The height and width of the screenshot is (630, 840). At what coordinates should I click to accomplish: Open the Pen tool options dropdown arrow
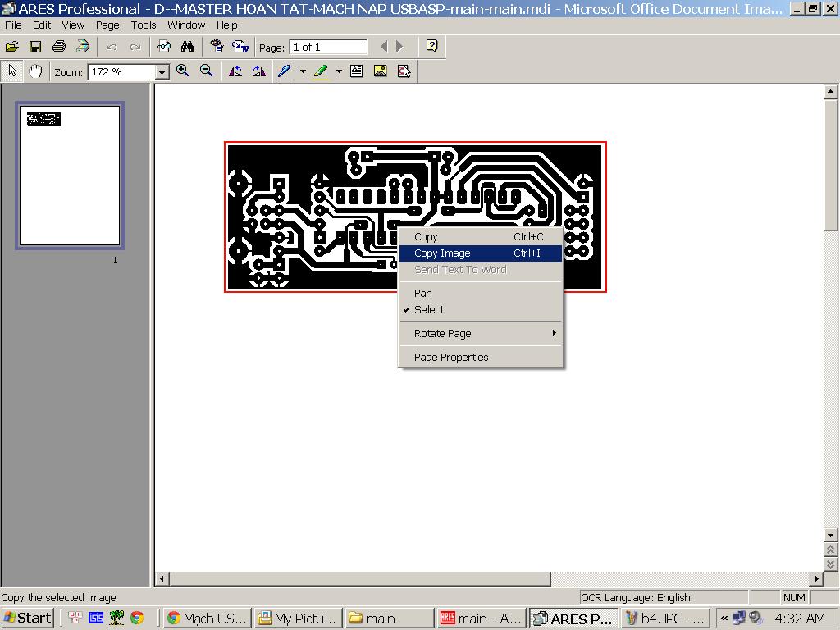(303, 71)
